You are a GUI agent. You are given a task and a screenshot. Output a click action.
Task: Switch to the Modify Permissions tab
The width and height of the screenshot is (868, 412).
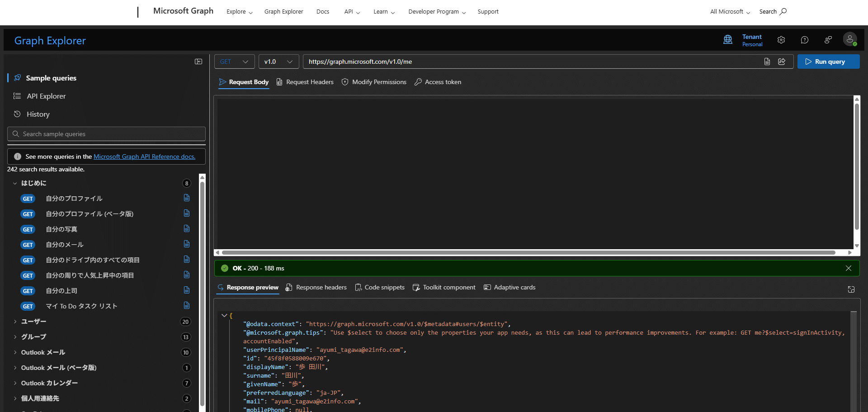click(374, 82)
